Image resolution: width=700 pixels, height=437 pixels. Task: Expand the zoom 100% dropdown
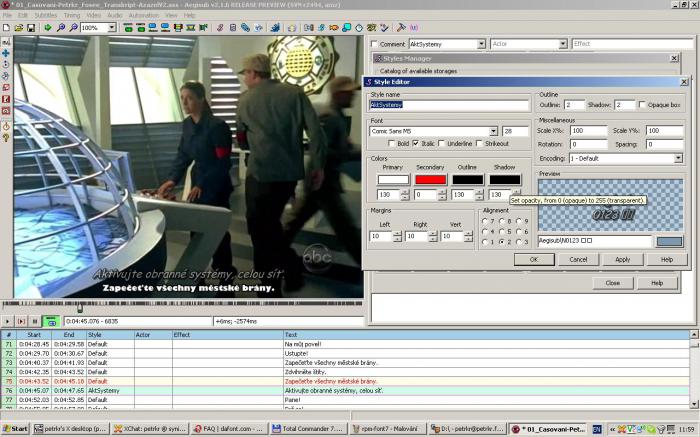(112, 28)
